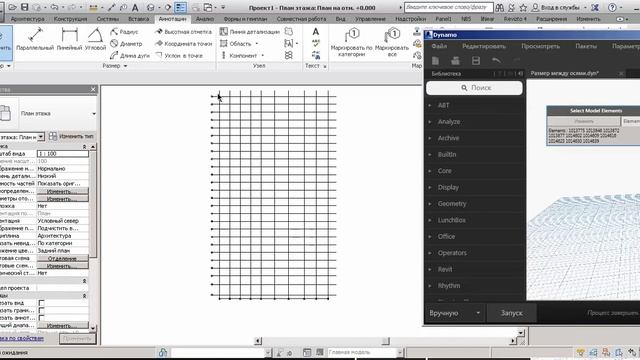
Task: Toggle the …зать грани… checkbox in properties
Action: pyautogui.click(x=41, y=310)
